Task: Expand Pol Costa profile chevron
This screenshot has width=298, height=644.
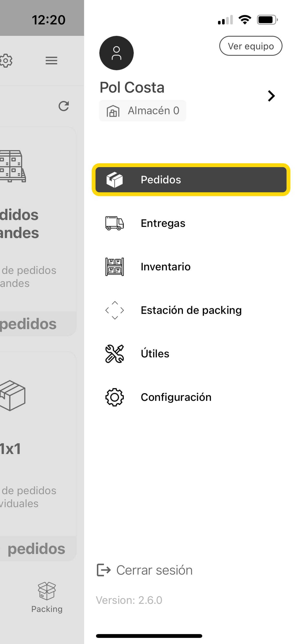Action: point(271,96)
